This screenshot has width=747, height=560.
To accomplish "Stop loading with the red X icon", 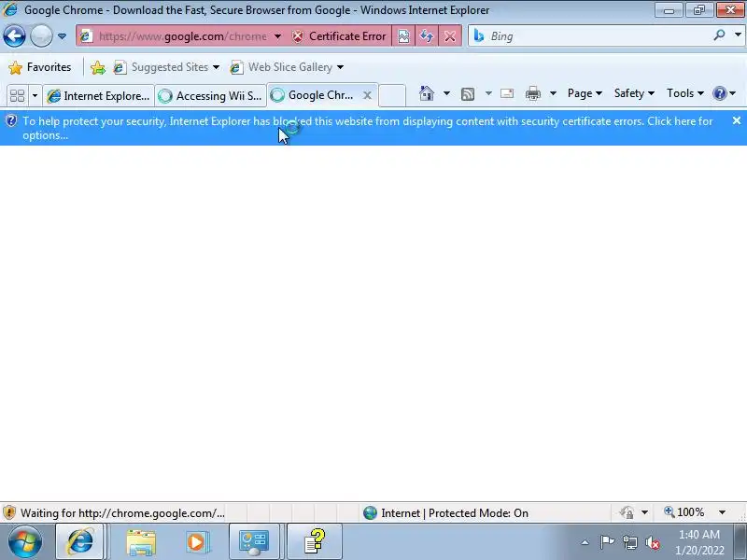I will pyautogui.click(x=450, y=36).
